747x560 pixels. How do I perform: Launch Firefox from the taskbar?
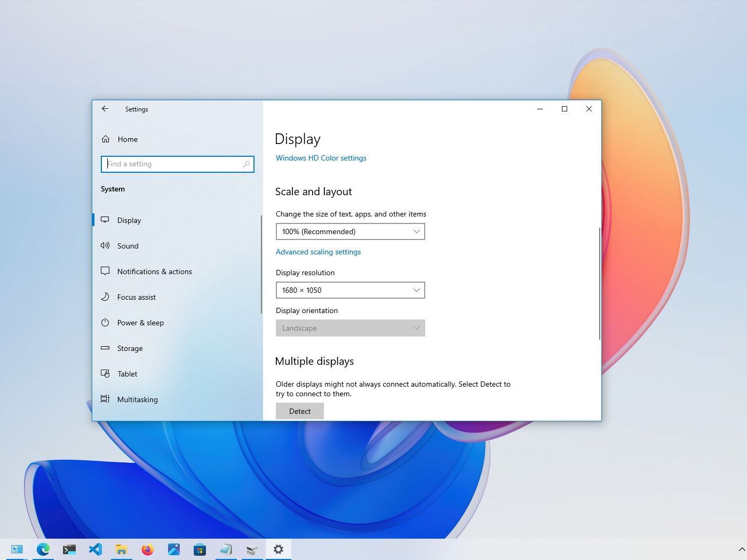click(x=148, y=549)
